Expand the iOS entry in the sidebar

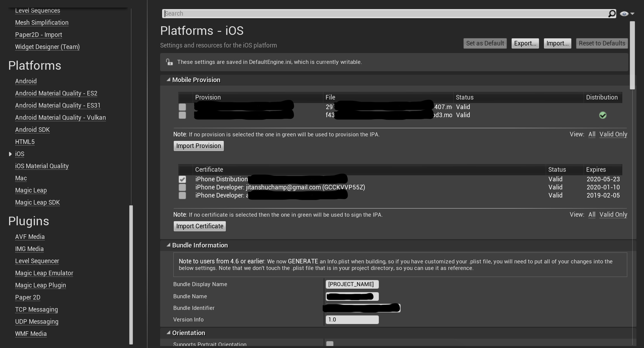point(10,154)
